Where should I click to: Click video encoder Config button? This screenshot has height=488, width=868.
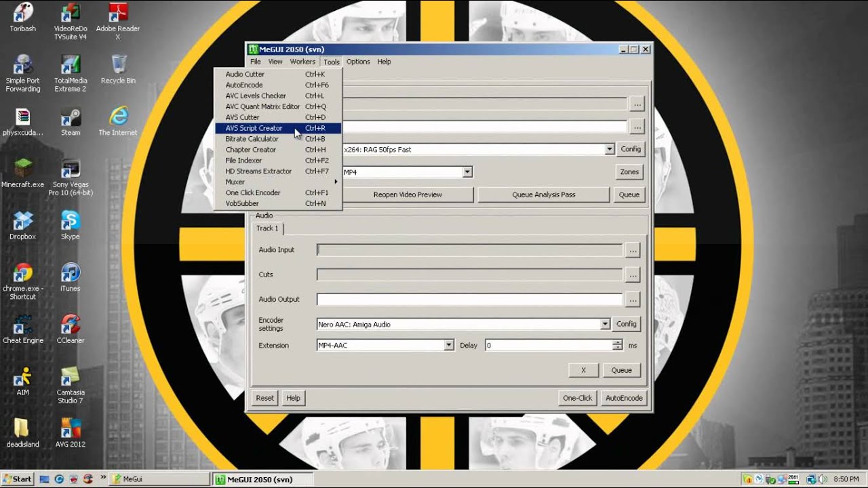tap(631, 149)
